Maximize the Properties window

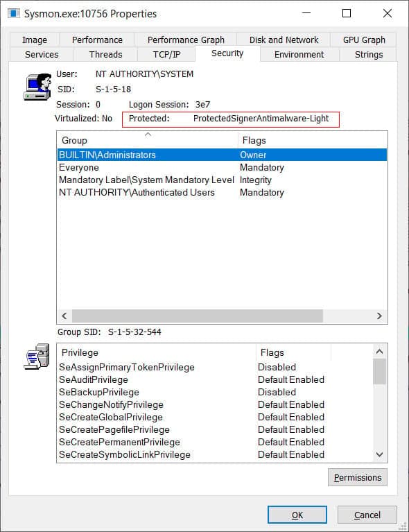point(347,13)
